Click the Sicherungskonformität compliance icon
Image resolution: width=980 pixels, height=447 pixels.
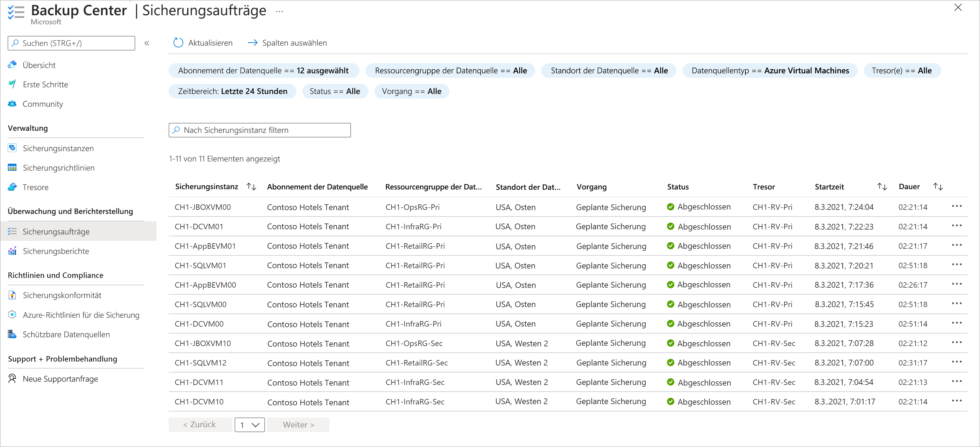tap(12, 295)
